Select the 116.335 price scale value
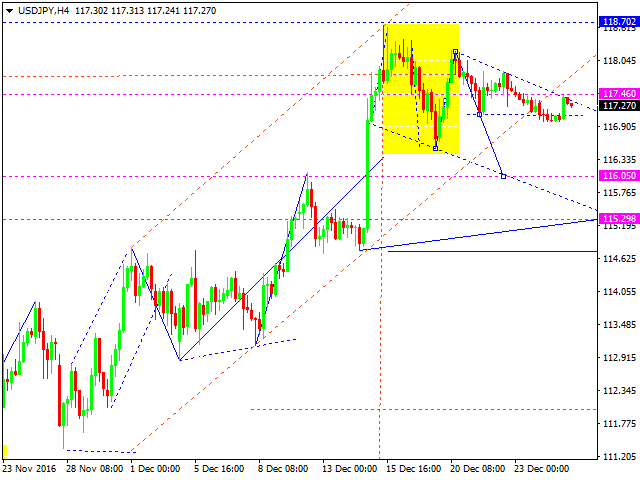The height and width of the screenshot is (480, 640). tap(619, 160)
